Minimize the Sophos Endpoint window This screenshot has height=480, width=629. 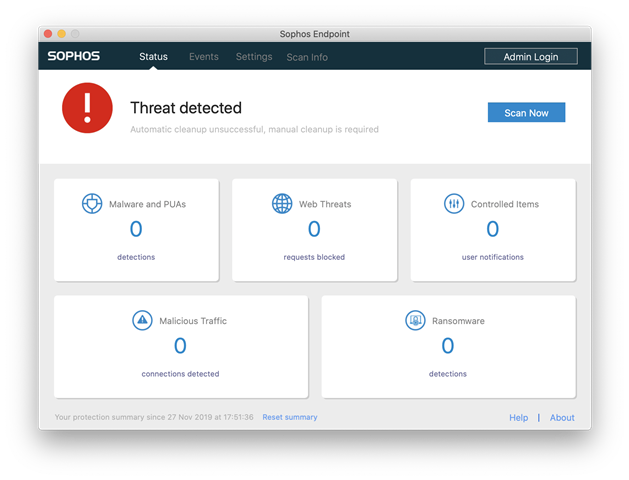click(x=61, y=34)
